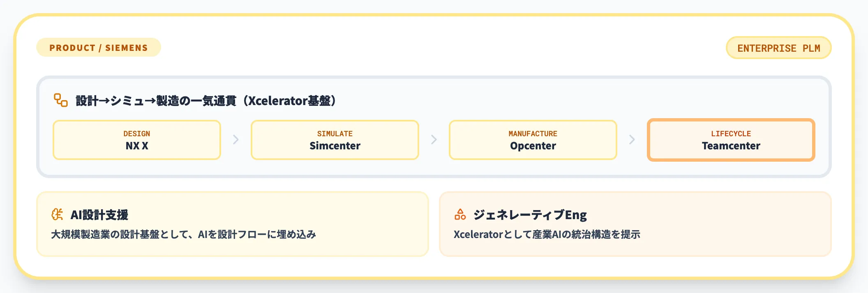Image resolution: width=868 pixels, height=293 pixels.
Task: Select the SIMULATE Simcenter step card
Action: tap(335, 140)
